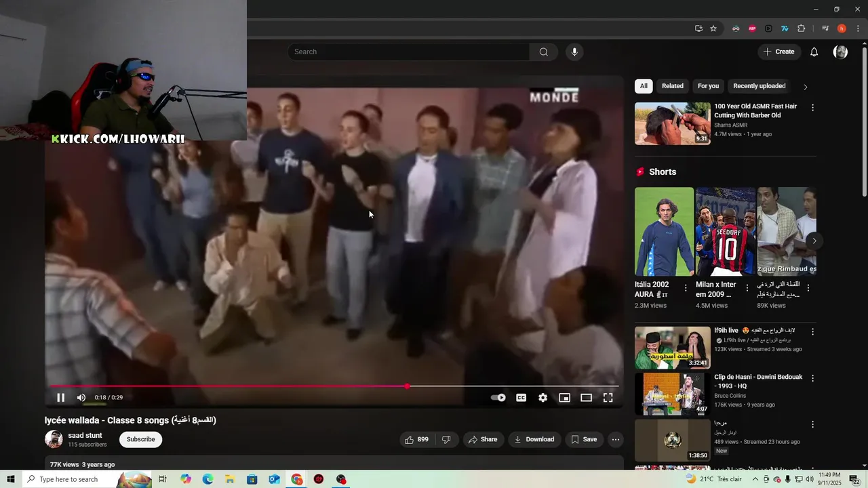Select the For you filter chip
This screenshot has height=488, width=868.
(708, 86)
